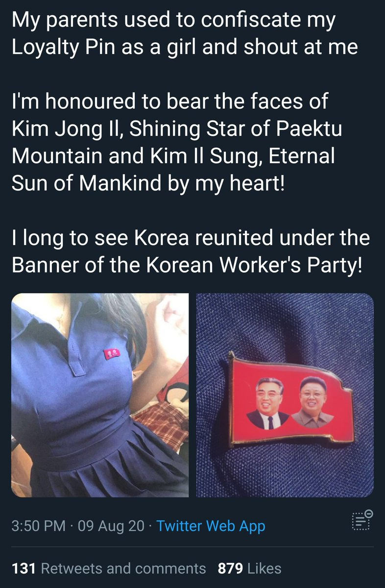Image resolution: width=385 pixels, height=588 pixels.
Task: Open the Twitter Web App source link
Action: click(x=211, y=526)
